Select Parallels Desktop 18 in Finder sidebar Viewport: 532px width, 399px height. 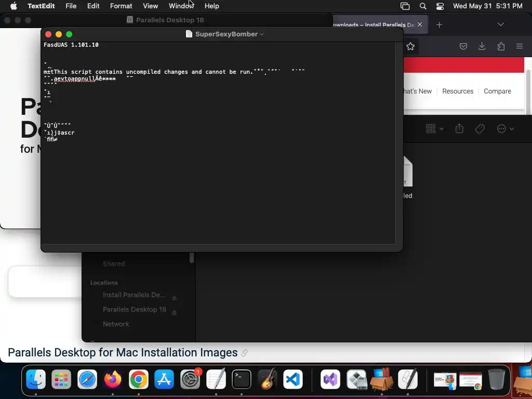[x=135, y=310]
